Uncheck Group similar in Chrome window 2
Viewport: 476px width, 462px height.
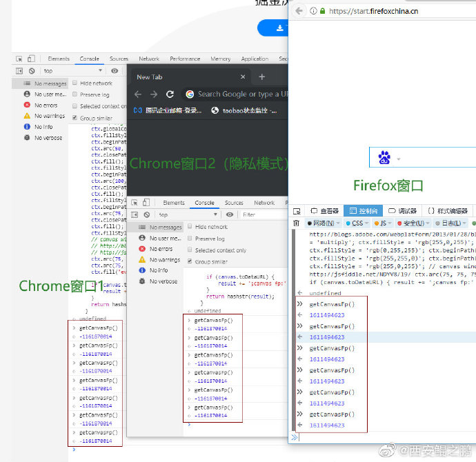point(190,261)
